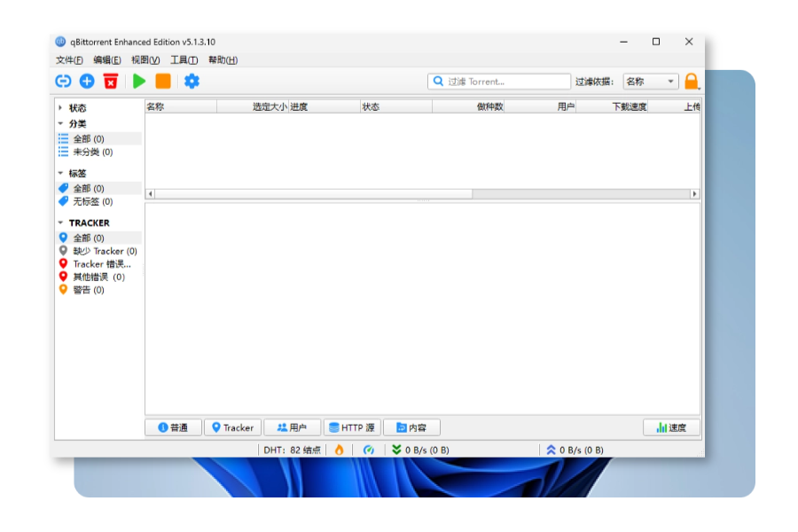Click the red delete torrent icon
The image size is (798, 532).
tap(111, 82)
